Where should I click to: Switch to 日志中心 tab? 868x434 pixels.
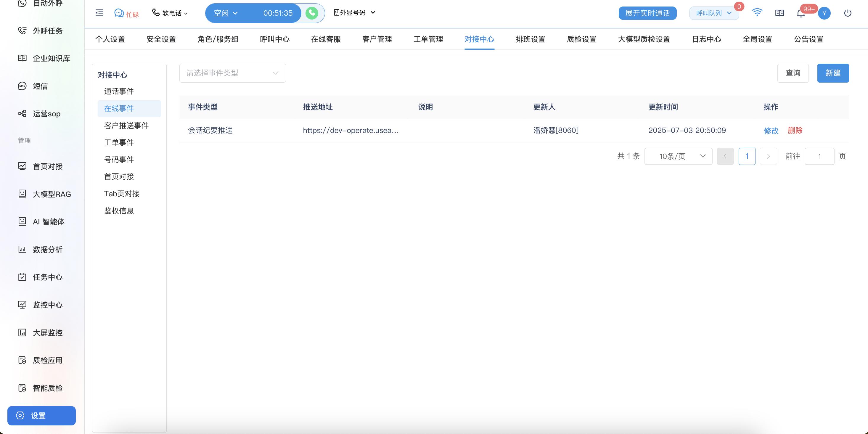pyautogui.click(x=707, y=39)
